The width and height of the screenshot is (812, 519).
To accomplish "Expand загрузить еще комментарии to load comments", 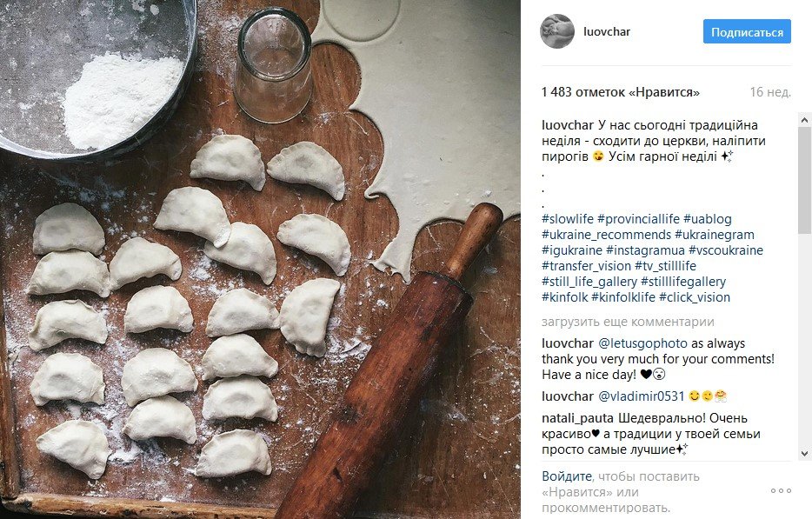I will pos(627,322).
